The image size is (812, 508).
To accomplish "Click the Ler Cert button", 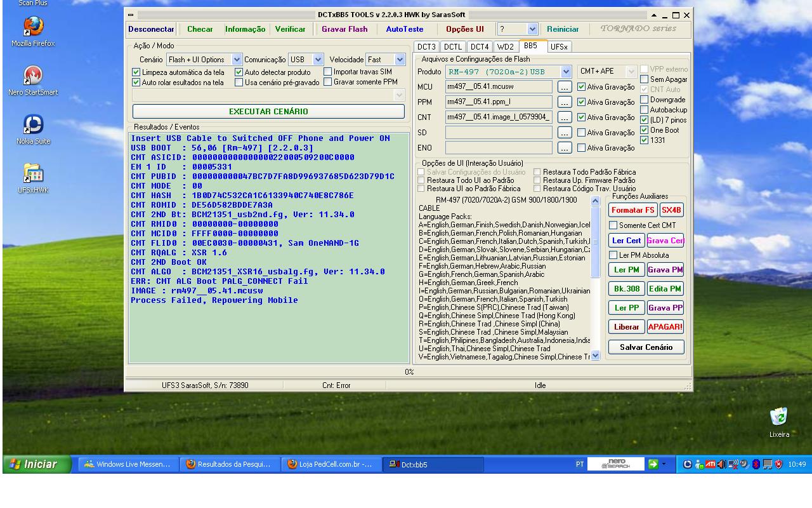I will coord(626,241).
